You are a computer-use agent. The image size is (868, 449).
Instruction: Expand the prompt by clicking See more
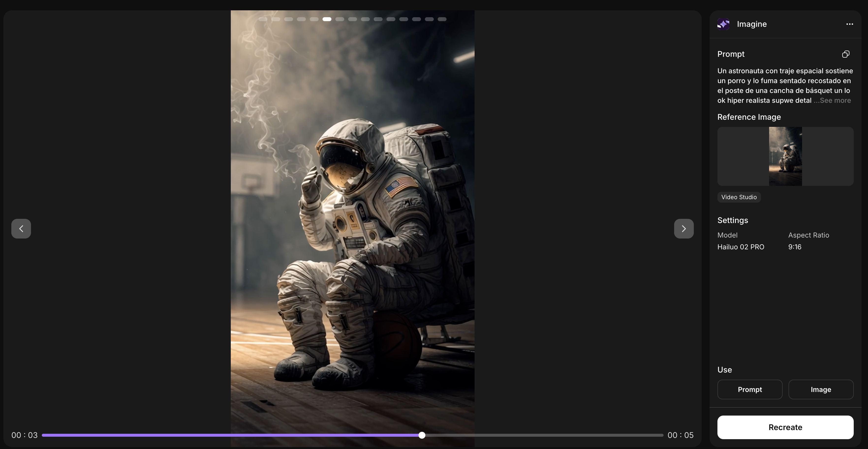click(833, 100)
